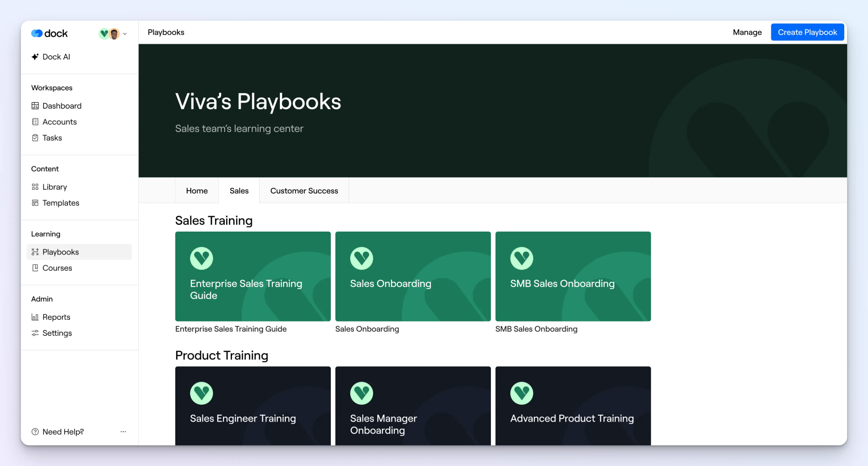Open the three-dot menu beside Need Help
The height and width of the screenshot is (466, 868).
click(x=123, y=431)
